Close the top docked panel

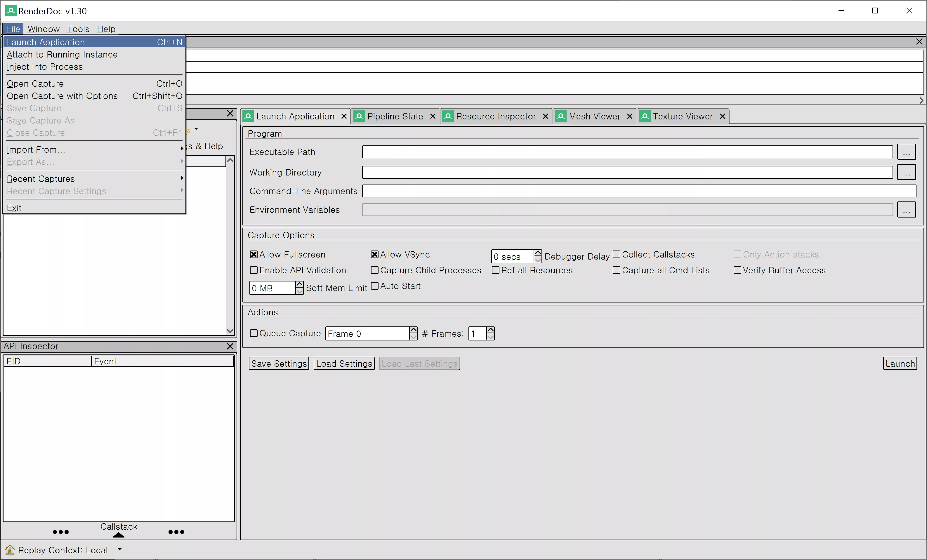point(919,41)
